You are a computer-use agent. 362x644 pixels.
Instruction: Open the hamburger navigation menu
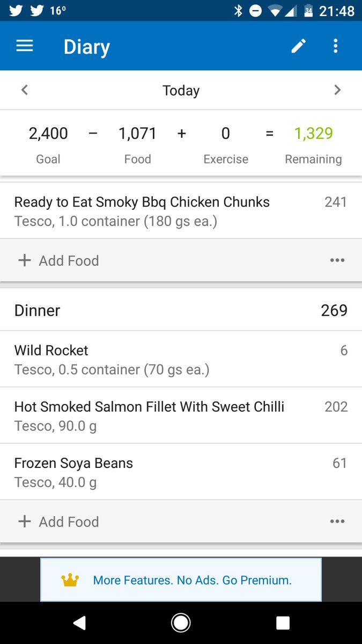click(x=25, y=46)
